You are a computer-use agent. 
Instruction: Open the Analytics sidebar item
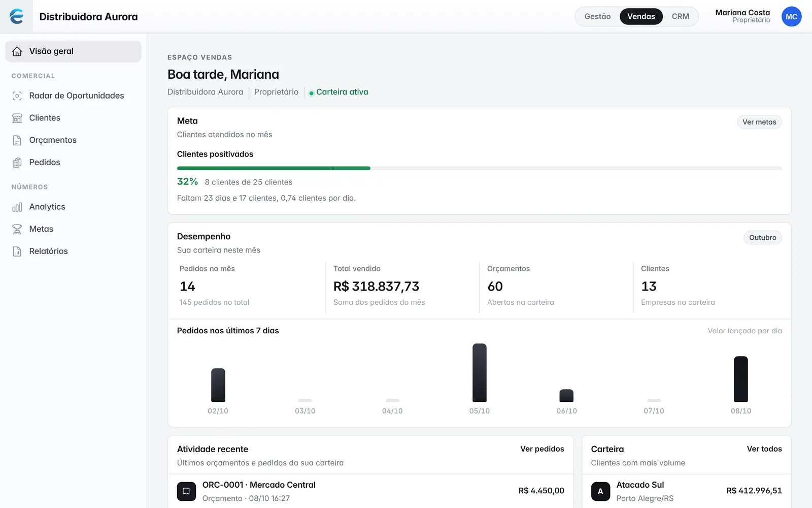(x=73, y=207)
